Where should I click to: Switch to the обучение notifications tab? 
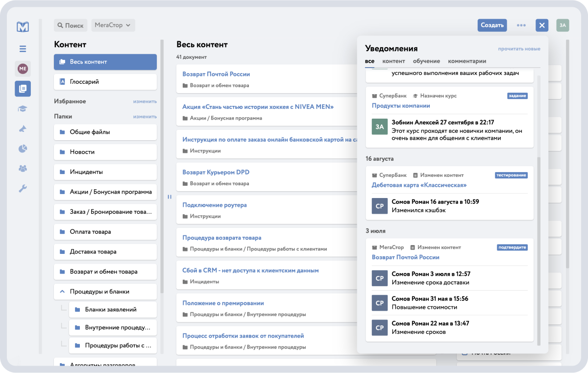pyautogui.click(x=427, y=61)
